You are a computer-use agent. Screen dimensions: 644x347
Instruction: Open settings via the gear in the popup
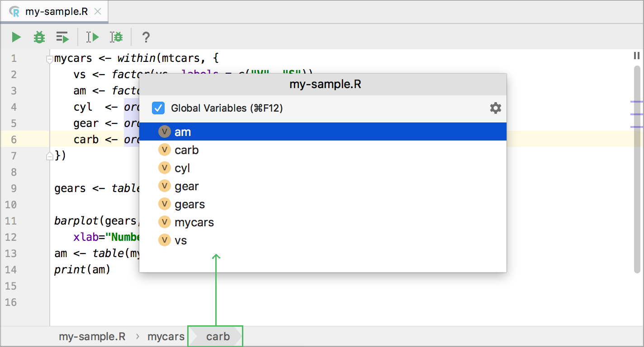click(x=495, y=108)
